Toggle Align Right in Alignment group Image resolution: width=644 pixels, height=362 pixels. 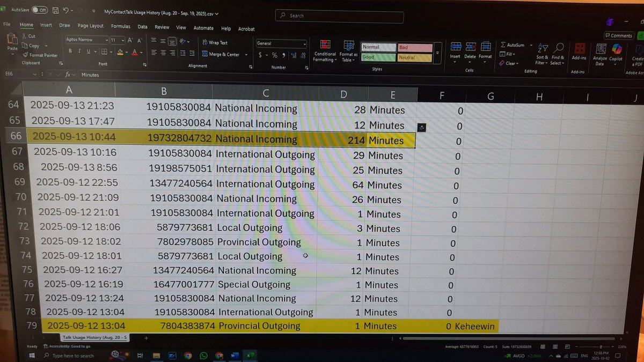pos(172,53)
